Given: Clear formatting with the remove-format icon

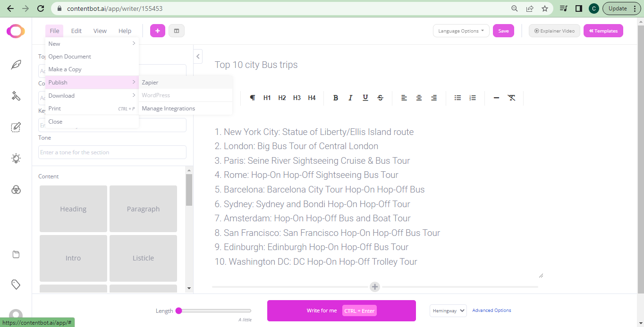Looking at the screenshot, I should pyautogui.click(x=511, y=98).
